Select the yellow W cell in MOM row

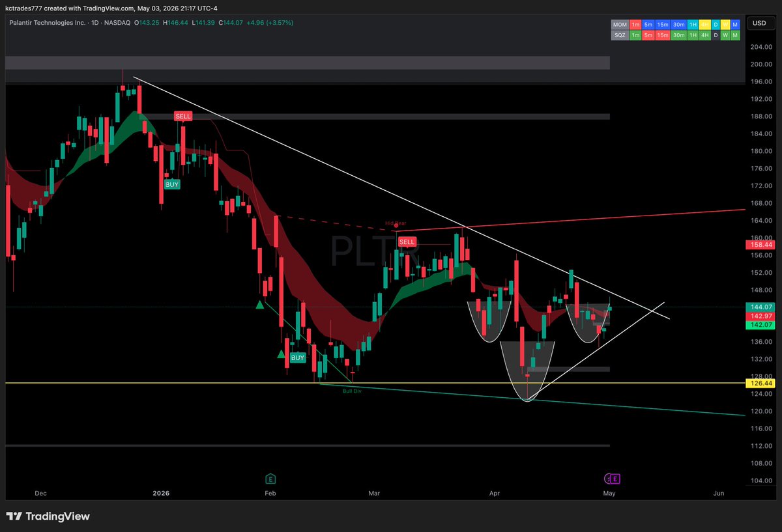click(x=725, y=25)
